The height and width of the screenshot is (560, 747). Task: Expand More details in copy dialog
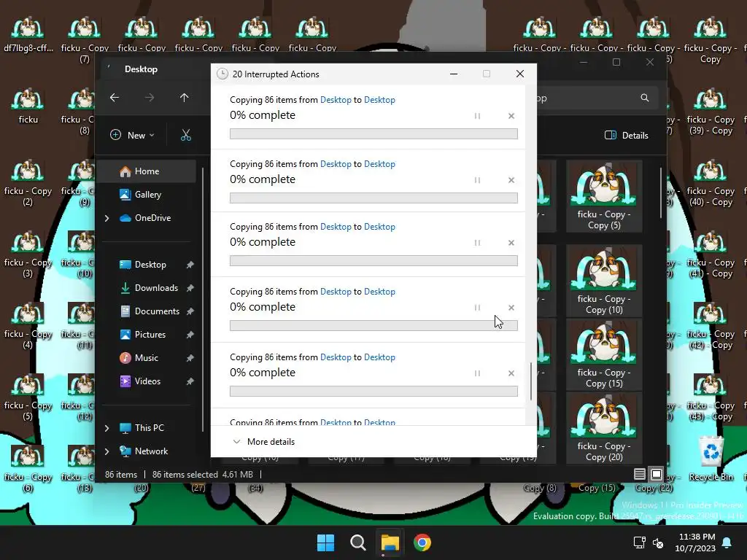click(263, 442)
